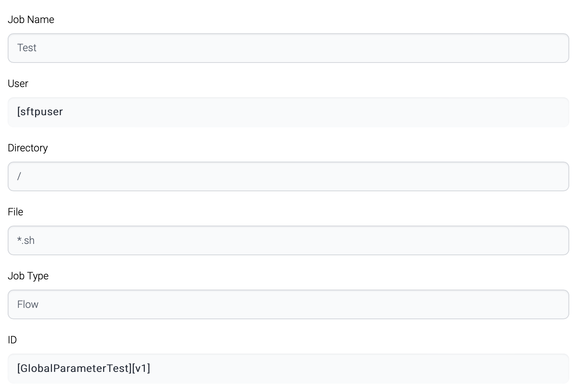Focus the ID input field
This screenshot has width=574, height=392.
(288, 369)
